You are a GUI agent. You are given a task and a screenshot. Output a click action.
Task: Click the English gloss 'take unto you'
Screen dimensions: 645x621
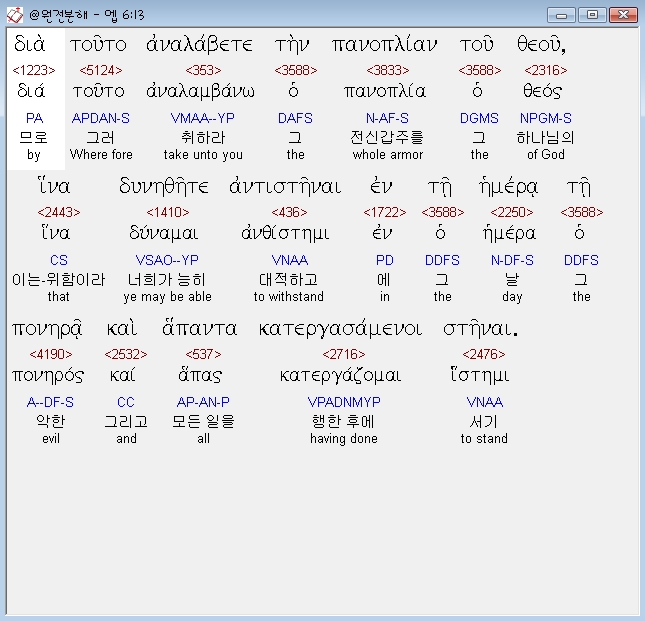(x=203, y=155)
